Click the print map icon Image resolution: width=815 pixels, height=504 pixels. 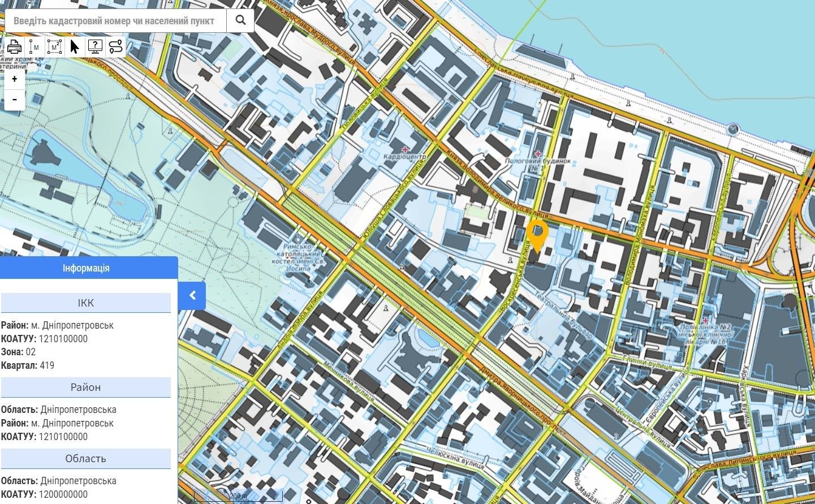[x=14, y=47]
